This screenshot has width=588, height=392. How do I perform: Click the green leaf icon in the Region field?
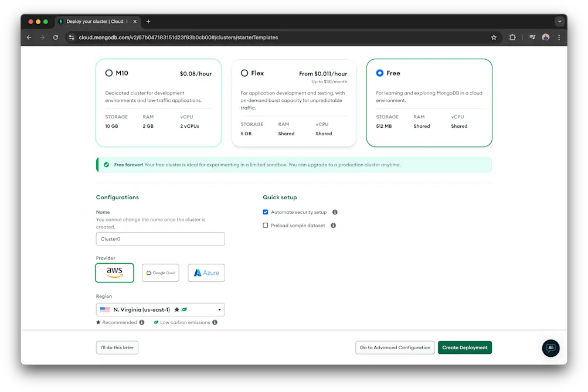pyautogui.click(x=184, y=309)
